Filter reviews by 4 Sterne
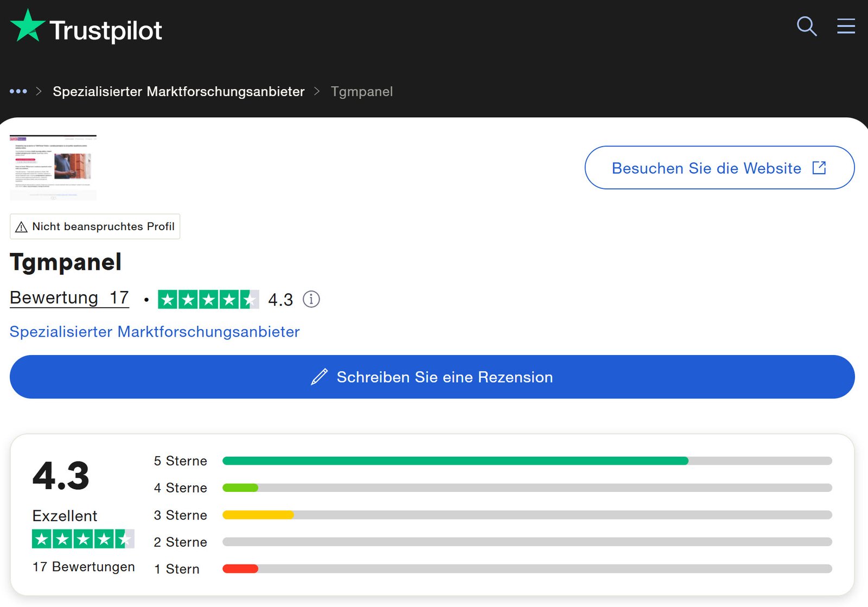Screen dimensions: 868x607 (180, 488)
